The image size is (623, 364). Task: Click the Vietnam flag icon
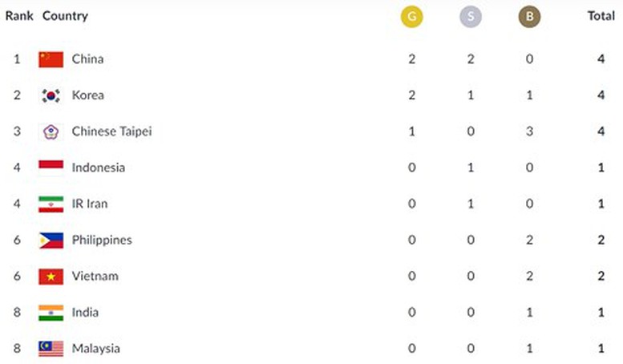(51, 277)
